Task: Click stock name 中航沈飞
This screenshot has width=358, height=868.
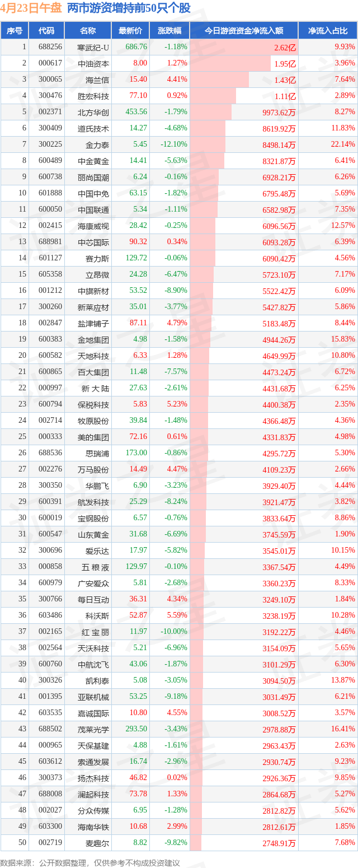Action: coord(93,664)
